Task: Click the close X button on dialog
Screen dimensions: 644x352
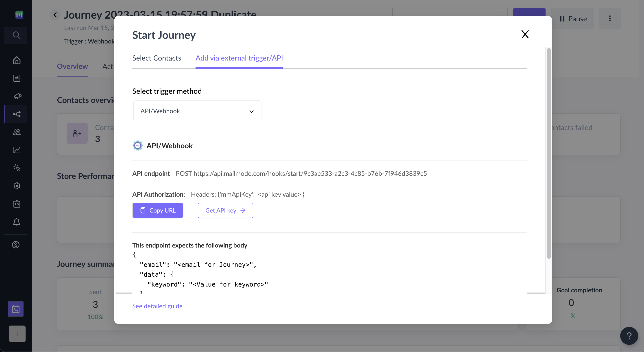Action: coord(525,34)
